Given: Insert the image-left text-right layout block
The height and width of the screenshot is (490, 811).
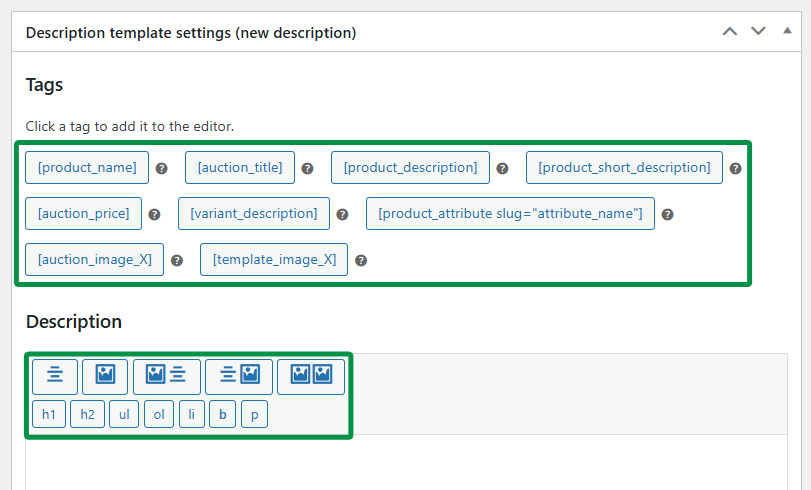Looking at the screenshot, I should tap(167, 377).
